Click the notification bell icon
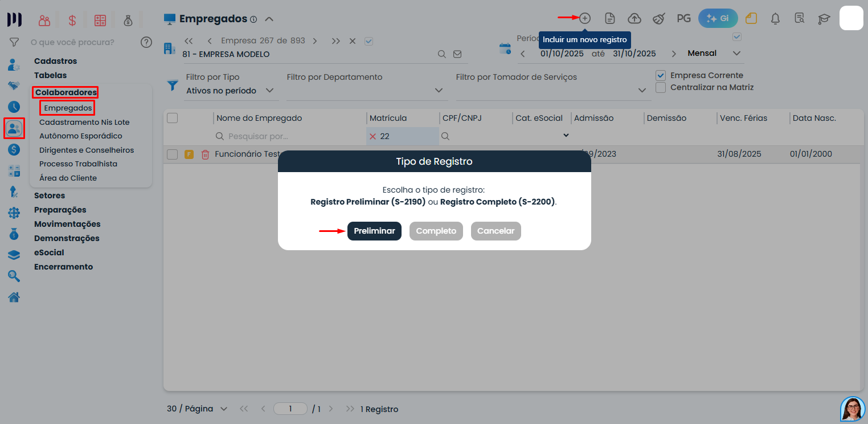Image resolution: width=868 pixels, height=424 pixels. pos(775,19)
